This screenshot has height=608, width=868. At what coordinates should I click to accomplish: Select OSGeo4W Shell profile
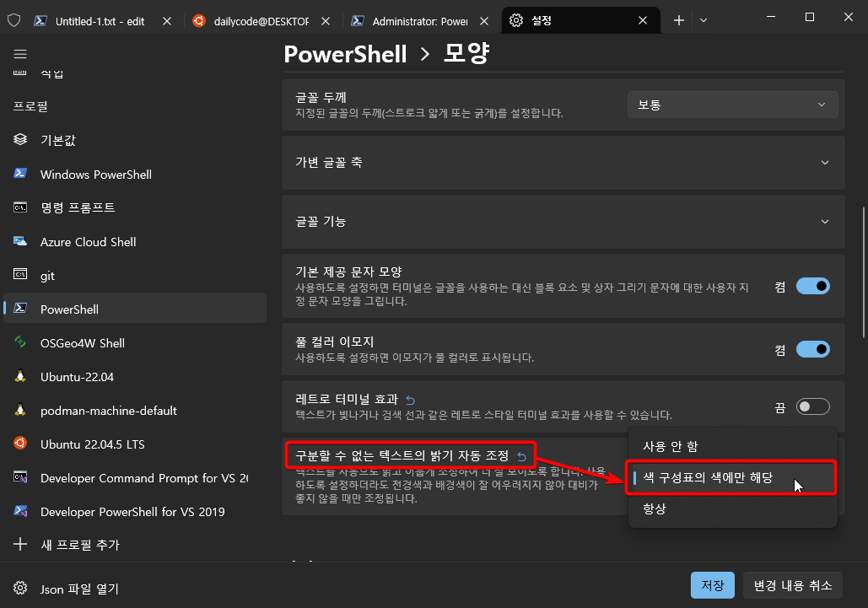(x=135, y=343)
